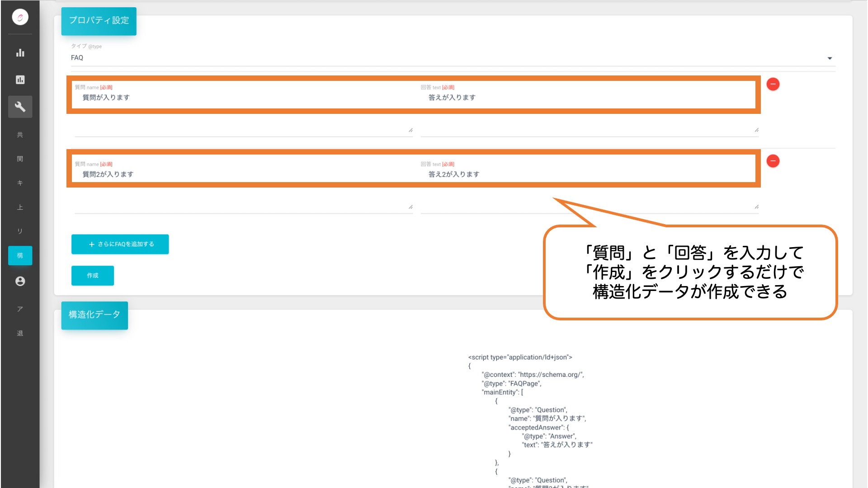Viewport: 868px width, 488px height.
Task: Click the "@type": "Answer" line
Action: [549, 436]
